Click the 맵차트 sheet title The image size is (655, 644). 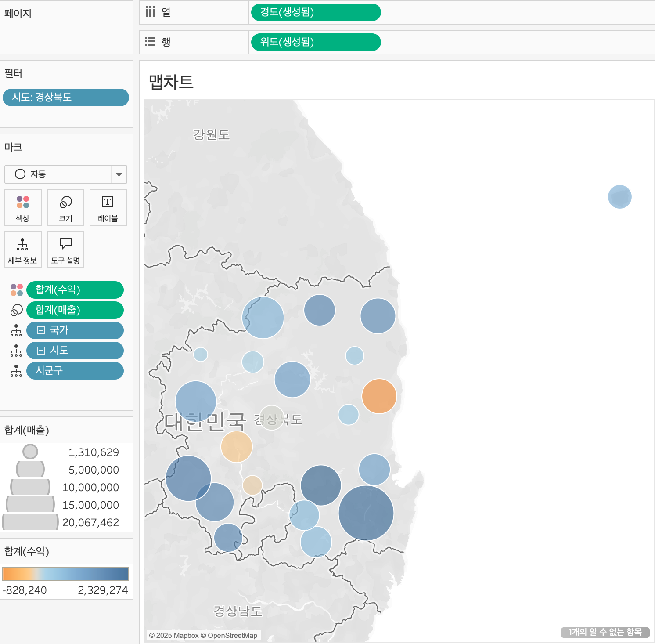coord(171,82)
